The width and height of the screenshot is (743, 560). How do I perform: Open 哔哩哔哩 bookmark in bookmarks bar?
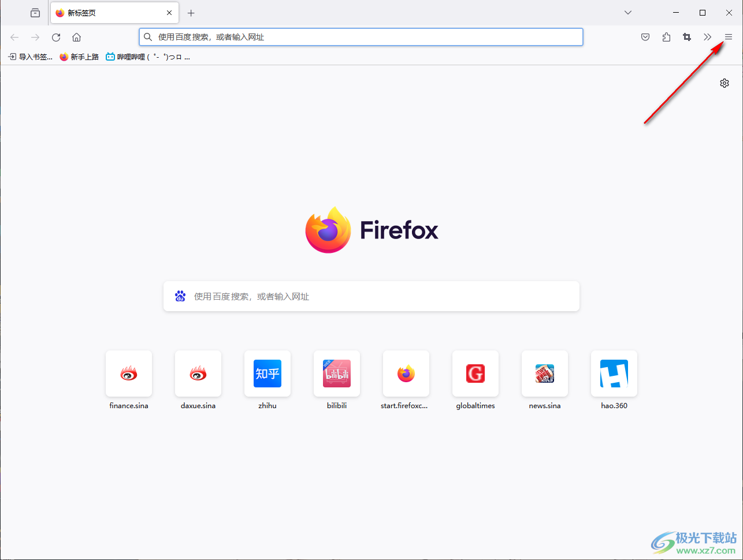148,57
